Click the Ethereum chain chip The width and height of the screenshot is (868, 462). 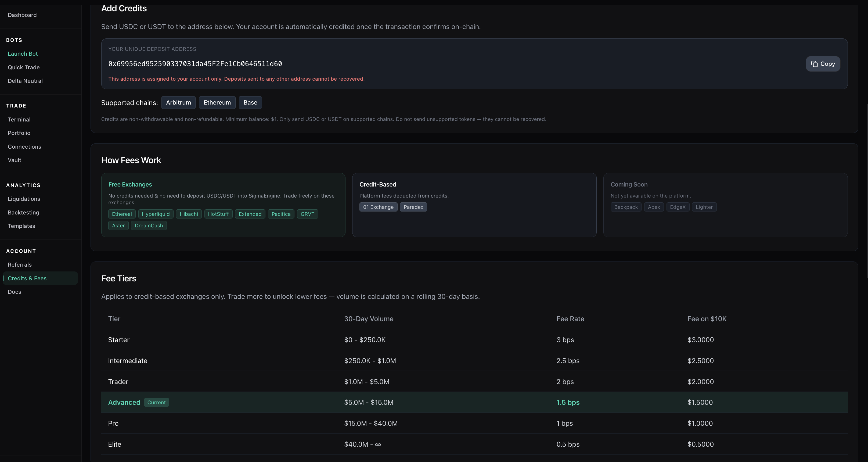[x=217, y=102]
